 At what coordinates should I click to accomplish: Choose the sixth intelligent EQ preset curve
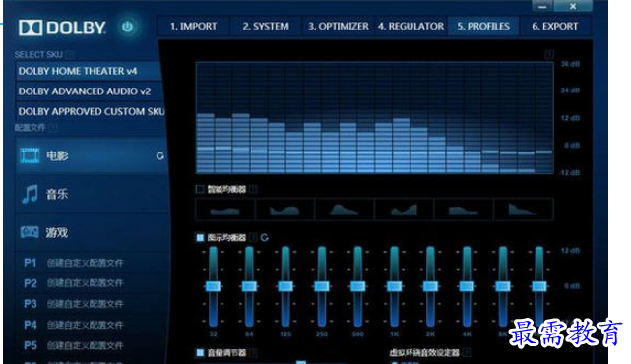[x=523, y=210]
